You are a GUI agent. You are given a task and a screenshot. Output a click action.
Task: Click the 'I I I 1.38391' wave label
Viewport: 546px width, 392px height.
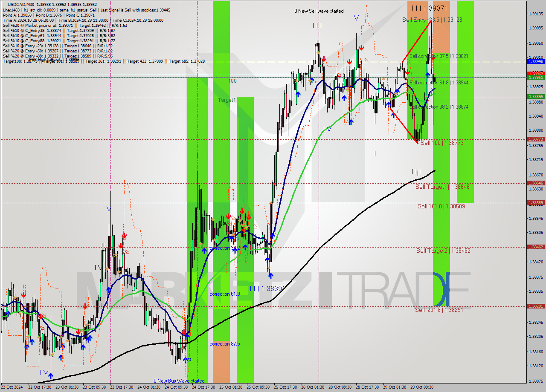pyautogui.click(x=267, y=288)
